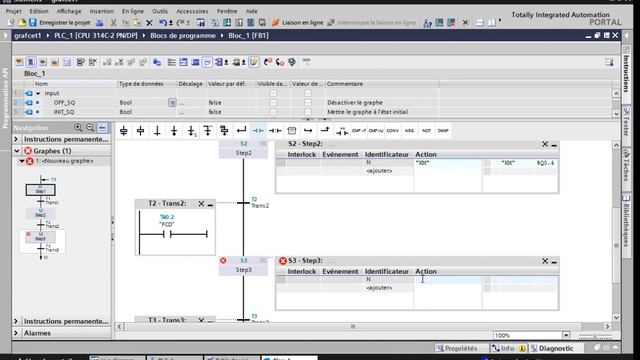Collapse the Graphes (1) section
Screen dimensions: 640x360
[x=17, y=151]
